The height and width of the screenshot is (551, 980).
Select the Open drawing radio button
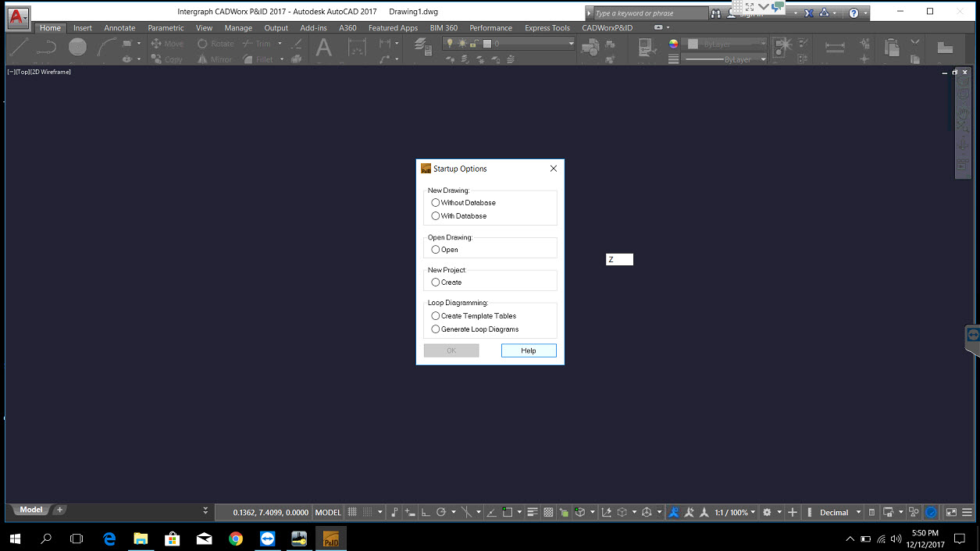click(436, 250)
